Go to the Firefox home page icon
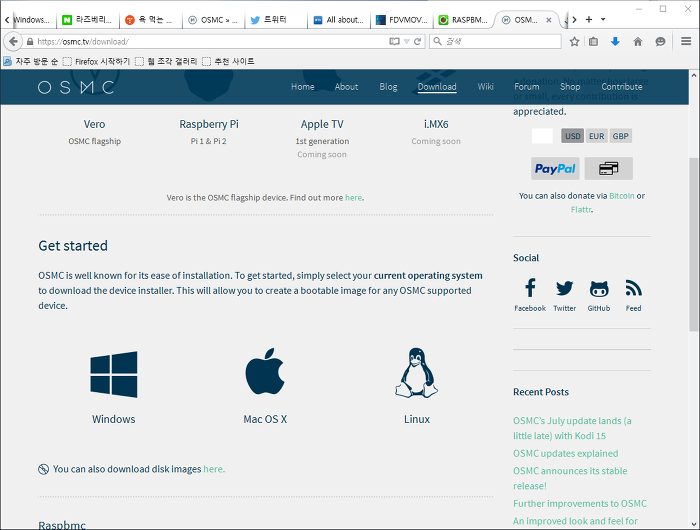Screen dimensions: 700x530 pos(638,42)
